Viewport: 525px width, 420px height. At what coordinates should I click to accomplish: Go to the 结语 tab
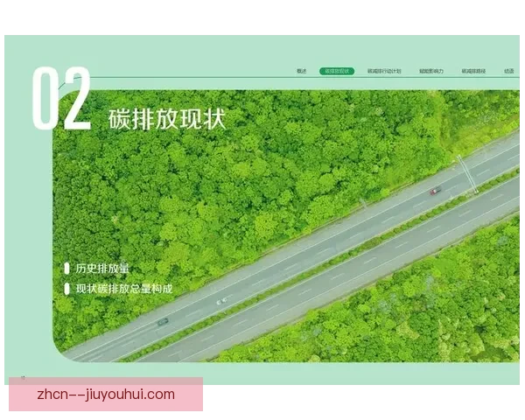[x=509, y=71]
